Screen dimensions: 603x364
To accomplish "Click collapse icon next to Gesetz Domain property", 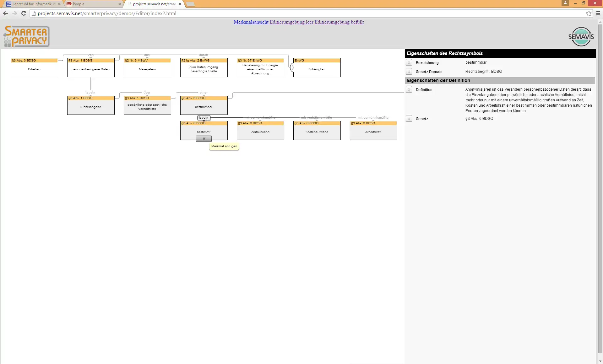I will (409, 72).
